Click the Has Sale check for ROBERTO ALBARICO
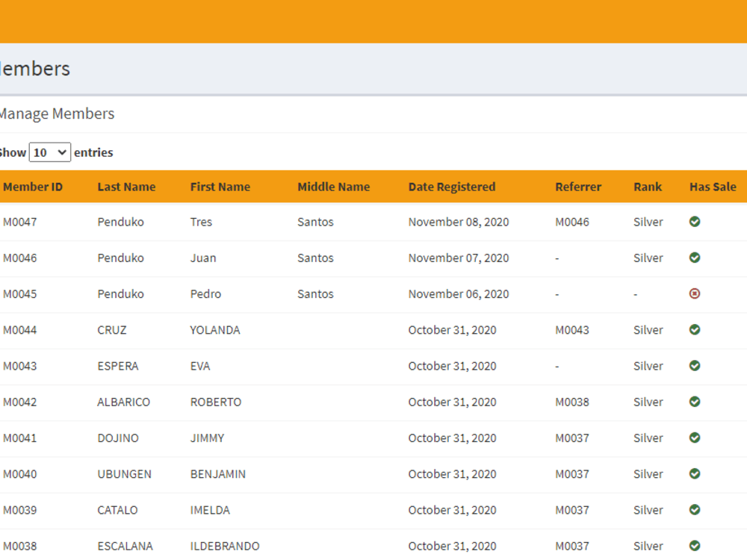 [695, 402]
